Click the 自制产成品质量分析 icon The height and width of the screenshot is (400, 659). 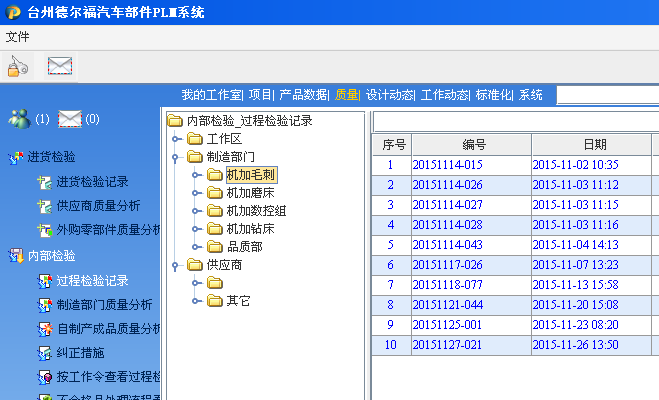tap(44, 329)
